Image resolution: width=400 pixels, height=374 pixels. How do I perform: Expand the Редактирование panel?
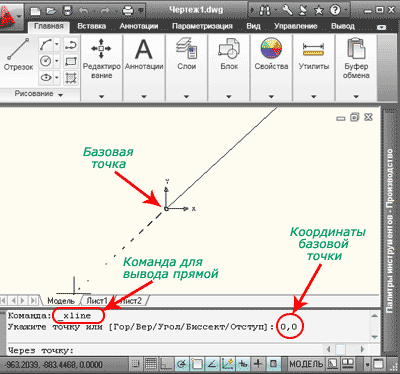click(x=102, y=97)
